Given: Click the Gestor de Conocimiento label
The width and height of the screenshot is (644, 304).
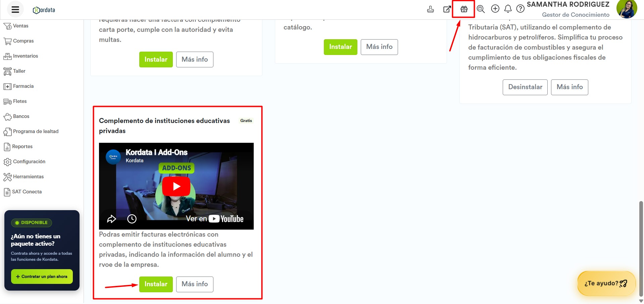Looking at the screenshot, I should pyautogui.click(x=576, y=15).
